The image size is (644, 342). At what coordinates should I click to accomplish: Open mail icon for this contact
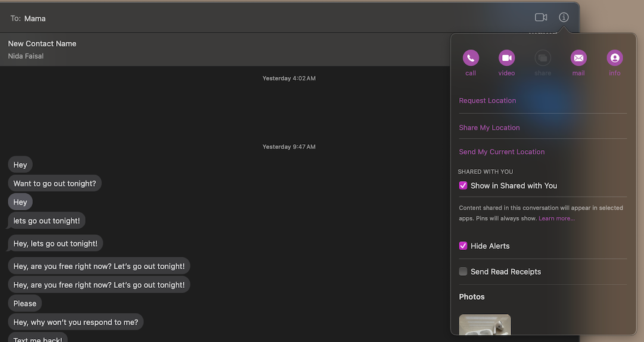coord(578,58)
